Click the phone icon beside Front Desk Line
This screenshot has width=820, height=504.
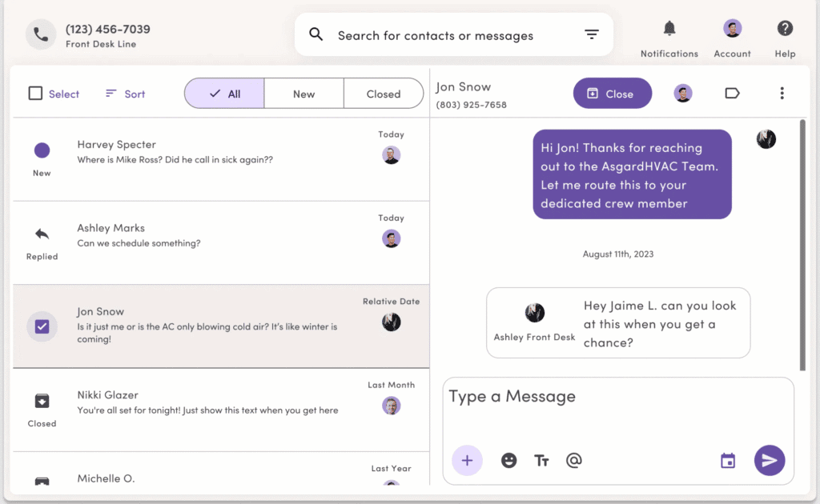click(x=41, y=34)
